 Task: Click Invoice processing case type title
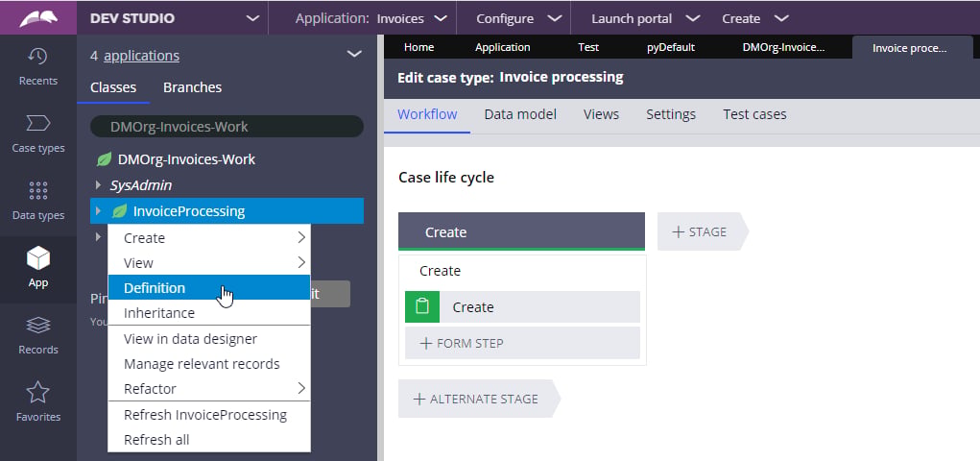tap(562, 78)
